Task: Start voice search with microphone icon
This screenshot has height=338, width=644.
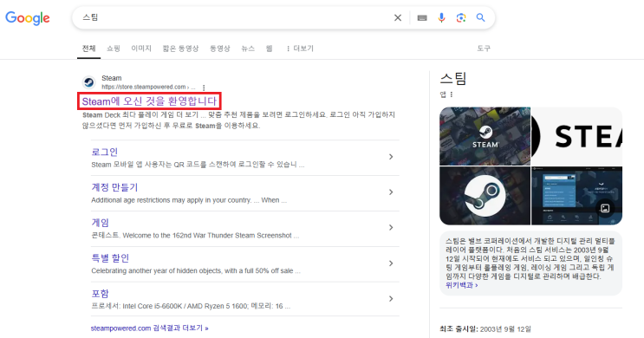Action: tap(441, 17)
